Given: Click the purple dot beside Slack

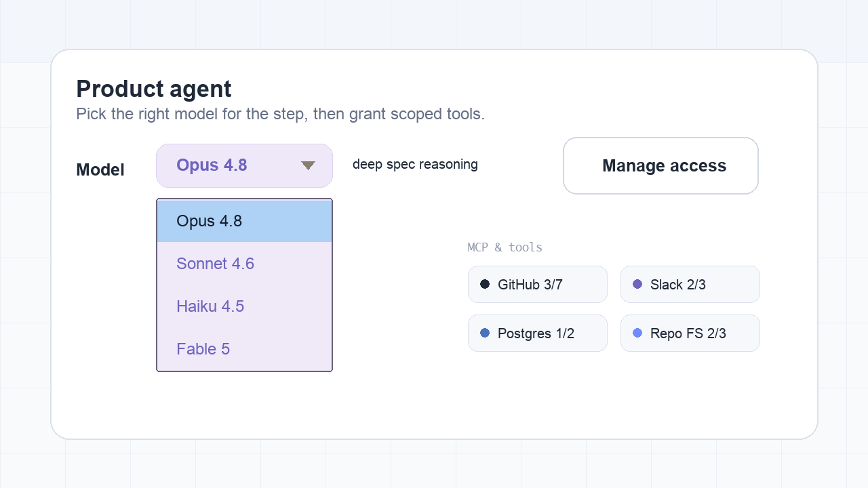Looking at the screenshot, I should point(637,284).
